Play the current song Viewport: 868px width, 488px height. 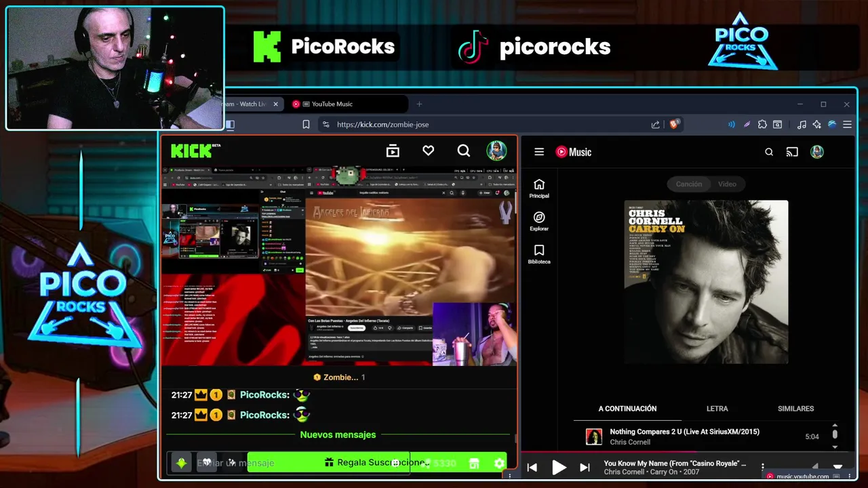tap(559, 468)
